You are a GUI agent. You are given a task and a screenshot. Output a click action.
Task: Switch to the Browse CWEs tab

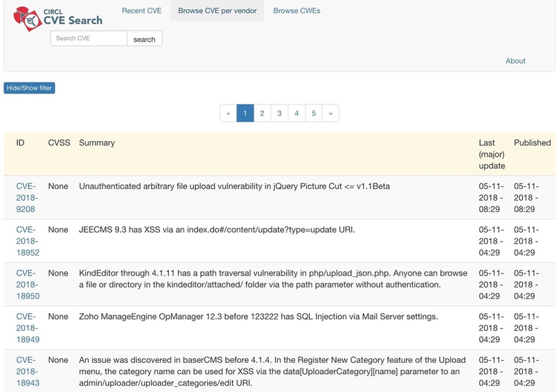click(x=296, y=11)
